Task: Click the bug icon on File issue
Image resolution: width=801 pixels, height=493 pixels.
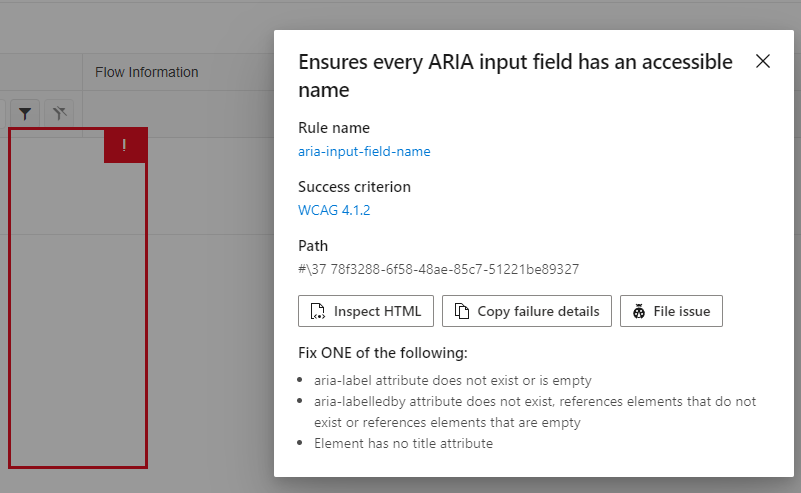Action: [x=639, y=311]
